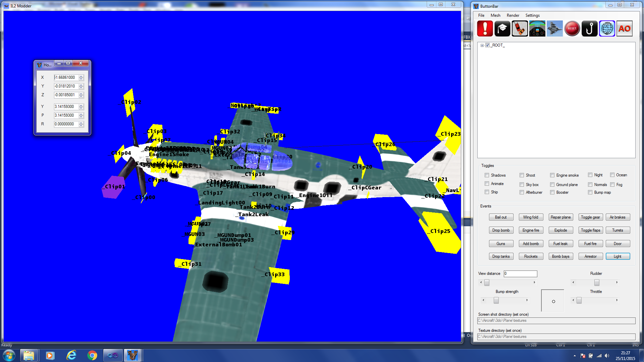
Task: Open the Mesh menu
Action: point(495,15)
